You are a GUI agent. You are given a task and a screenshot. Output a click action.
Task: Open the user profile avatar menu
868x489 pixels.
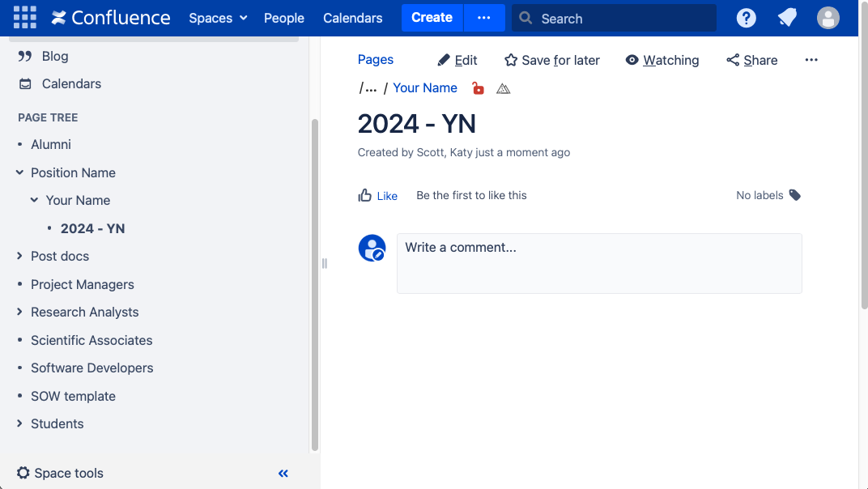point(828,18)
